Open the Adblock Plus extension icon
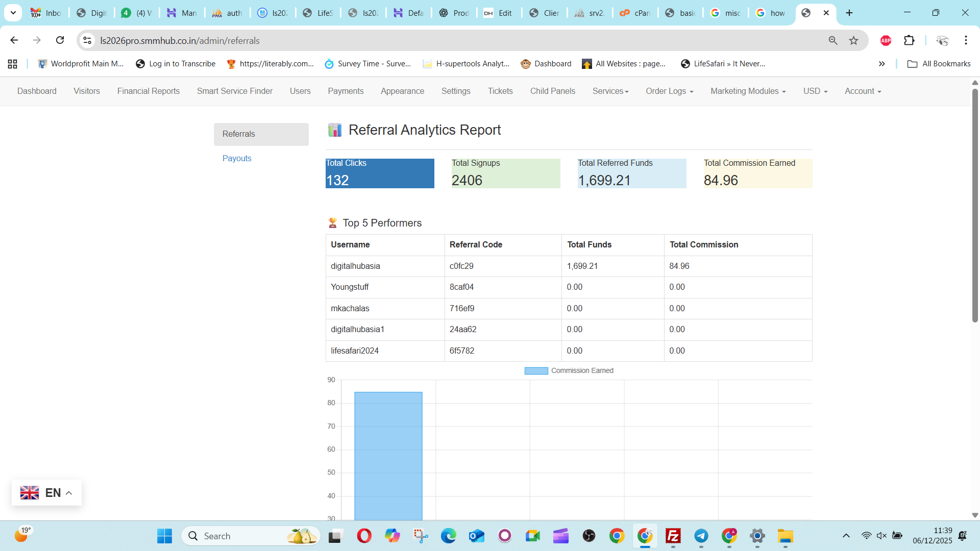Image resolution: width=980 pixels, height=551 pixels. click(x=886, y=40)
